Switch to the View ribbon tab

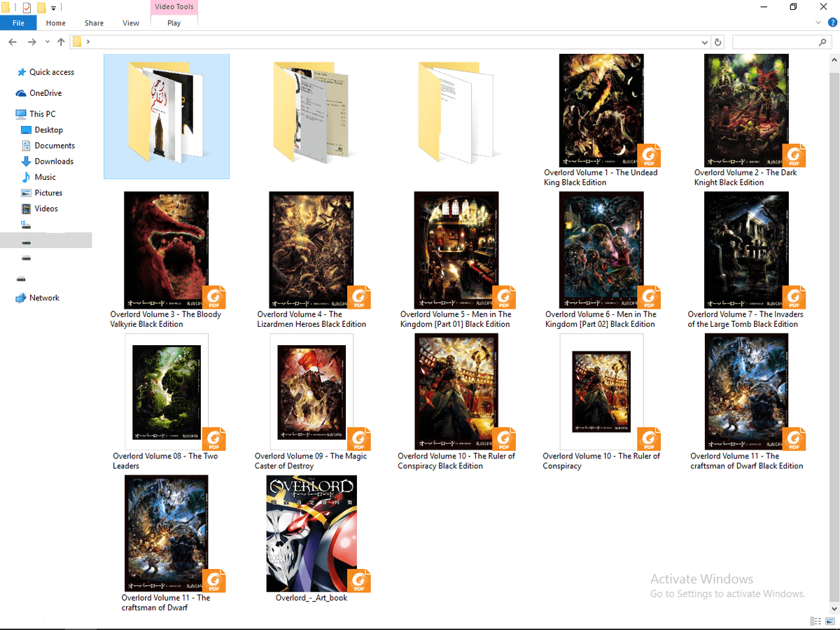(131, 22)
